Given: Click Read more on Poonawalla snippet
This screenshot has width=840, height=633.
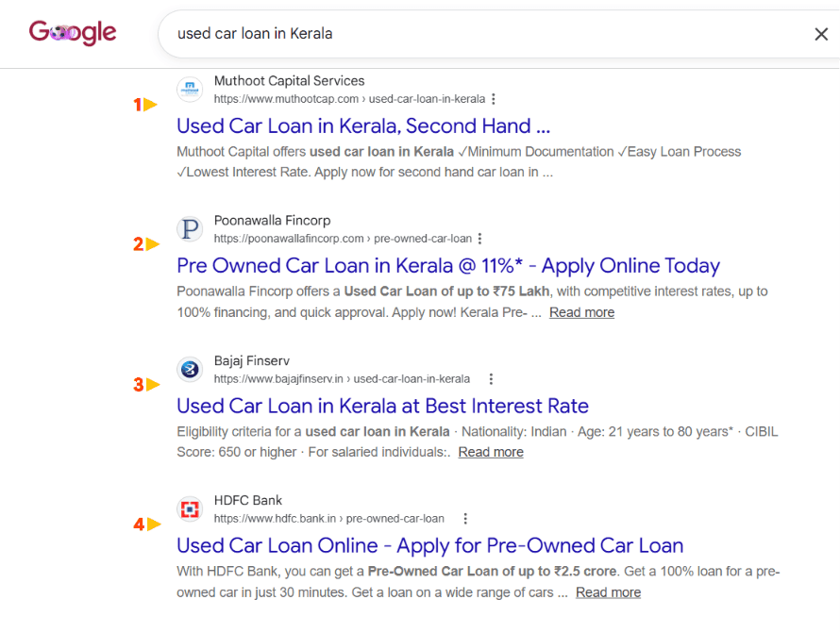Looking at the screenshot, I should pyautogui.click(x=581, y=312).
